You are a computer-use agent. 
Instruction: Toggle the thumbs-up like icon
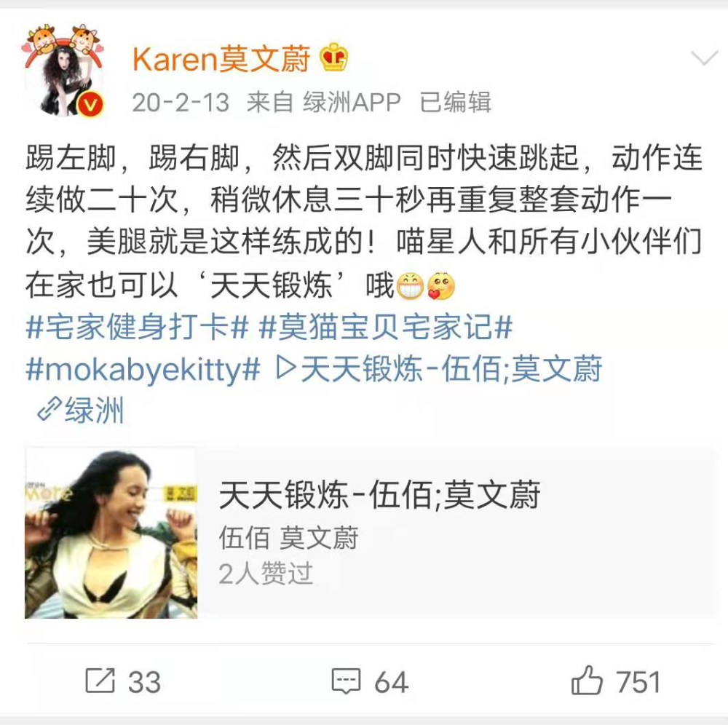coord(586,680)
